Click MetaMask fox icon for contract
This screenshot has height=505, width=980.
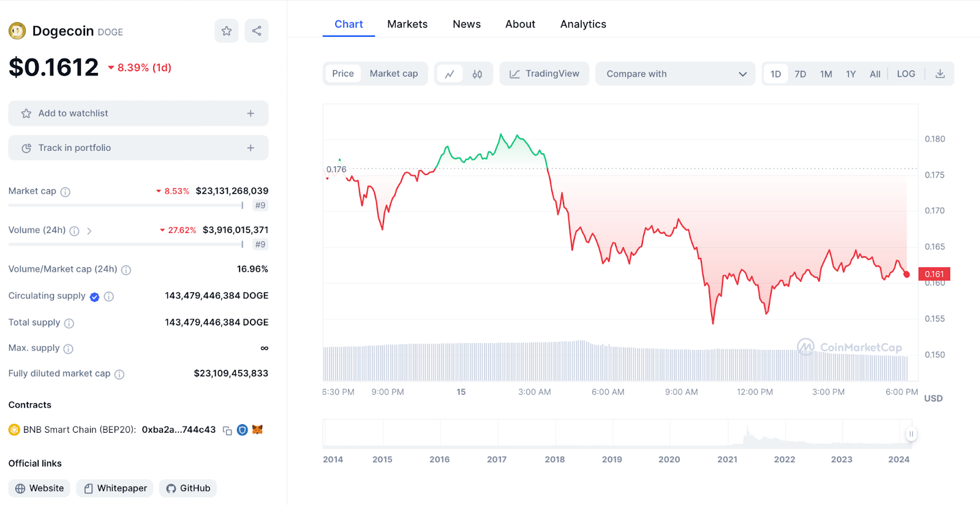coord(257,430)
